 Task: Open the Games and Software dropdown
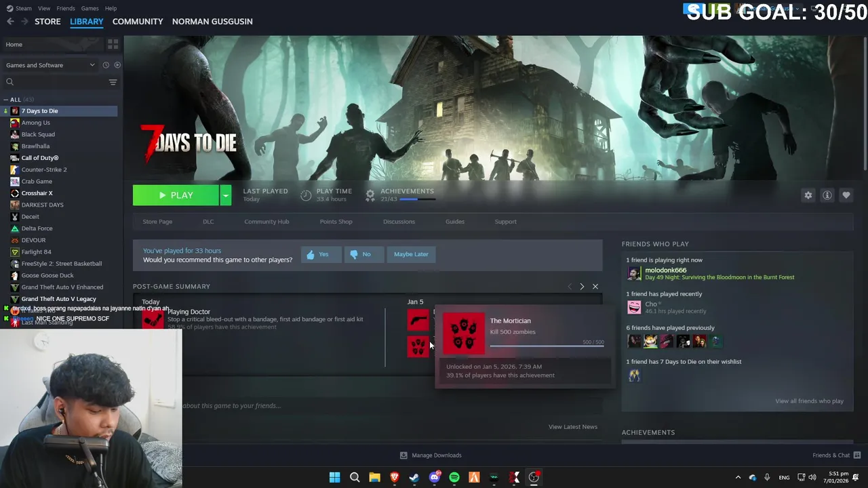point(50,65)
